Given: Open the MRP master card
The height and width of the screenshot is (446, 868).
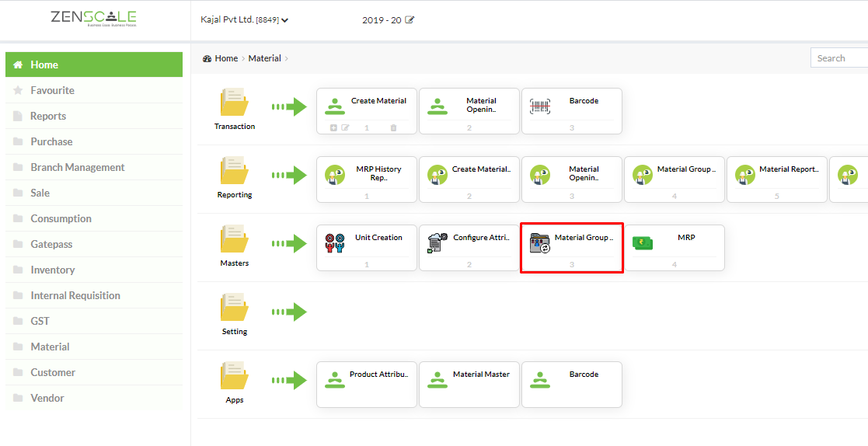Looking at the screenshot, I should [675, 248].
